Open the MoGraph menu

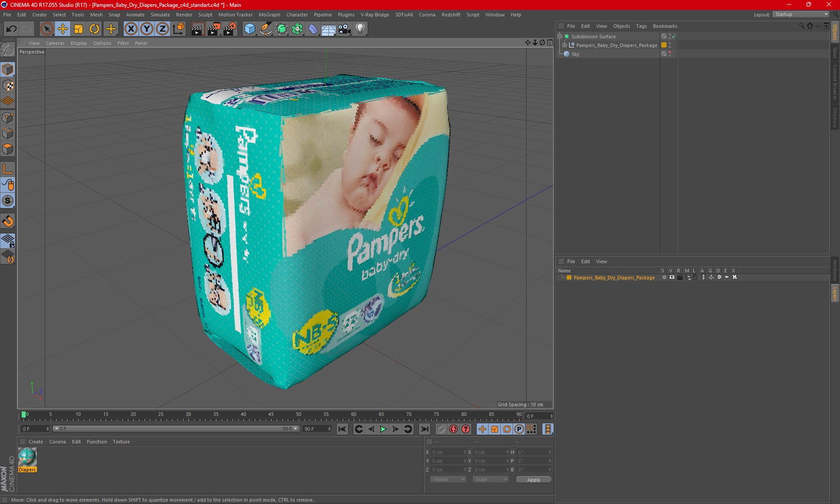(x=269, y=14)
